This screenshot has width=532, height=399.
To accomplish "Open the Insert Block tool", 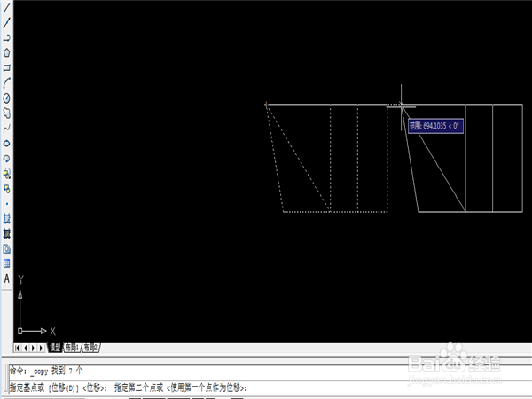I will pyautogui.click(x=7, y=174).
